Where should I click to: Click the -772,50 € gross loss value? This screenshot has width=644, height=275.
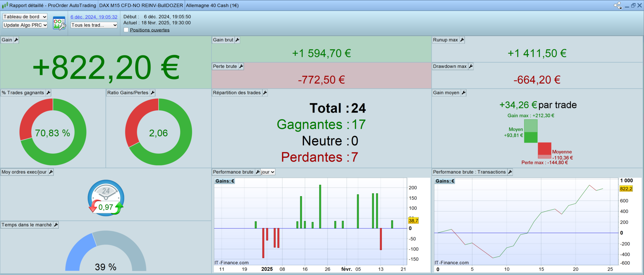[x=321, y=80]
